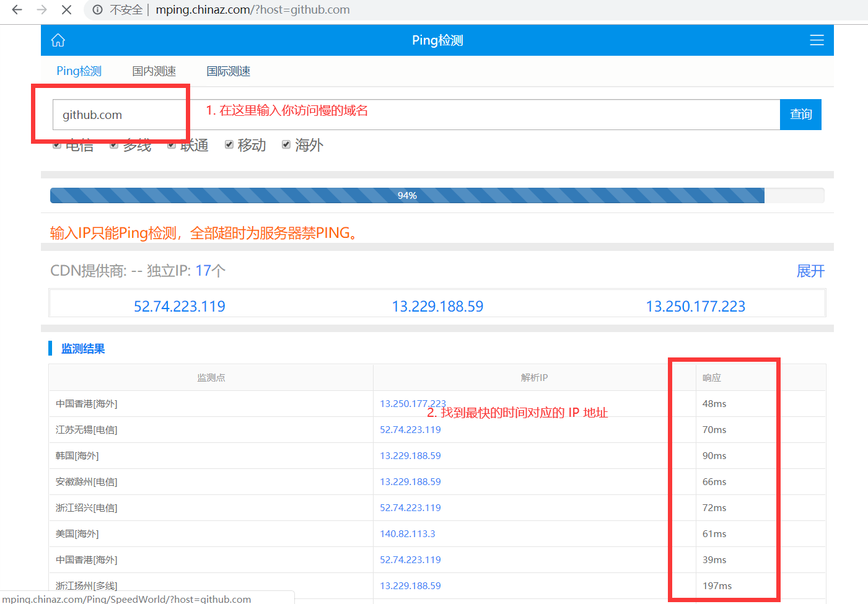The image size is (868, 604).
Task: Click the 94% progress bar
Action: pyautogui.click(x=407, y=196)
